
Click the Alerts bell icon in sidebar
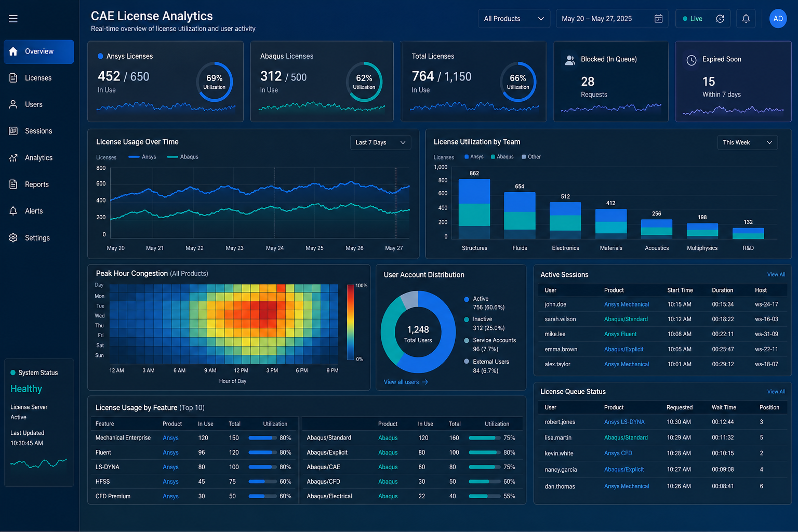coord(14,211)
